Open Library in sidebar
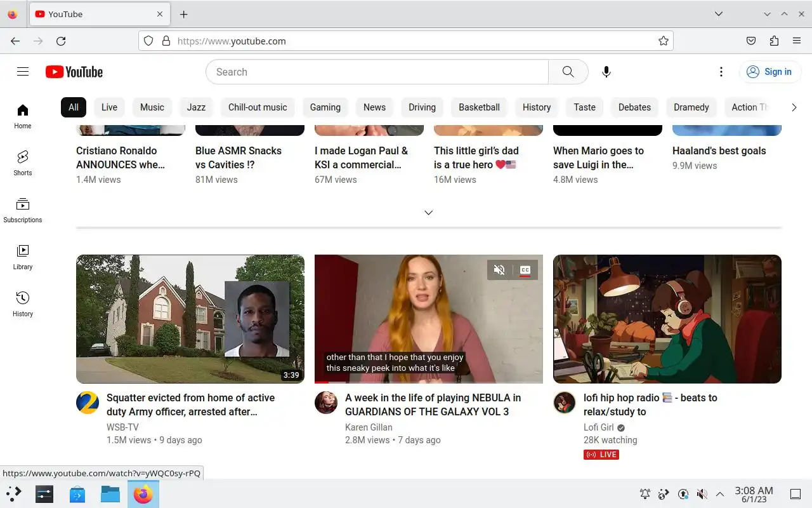812x508 pixels. click(23, 257)
